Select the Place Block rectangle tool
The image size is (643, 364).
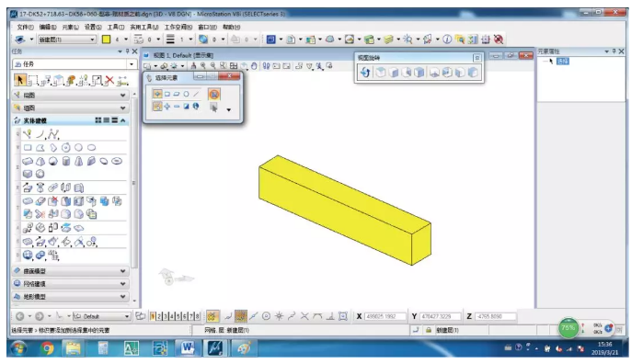pyautogui.click(x=28, y=148)
